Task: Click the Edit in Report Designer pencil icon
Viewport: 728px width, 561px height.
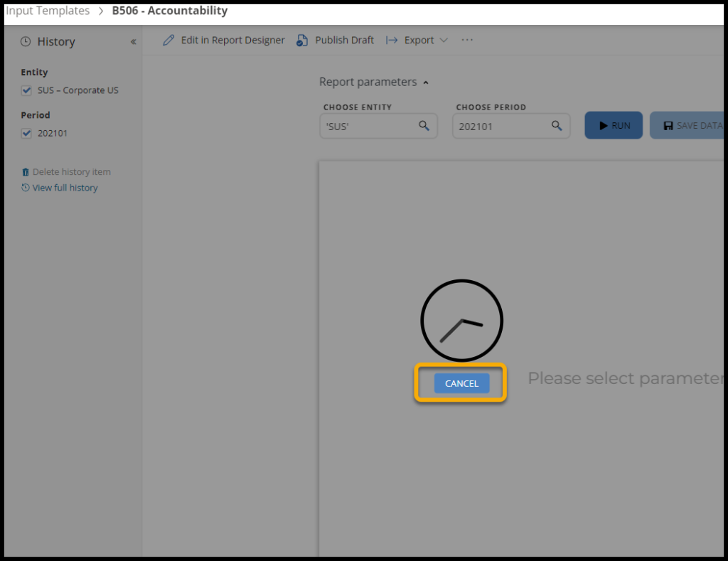Action: pyautogui.click(x=168, y=41)
